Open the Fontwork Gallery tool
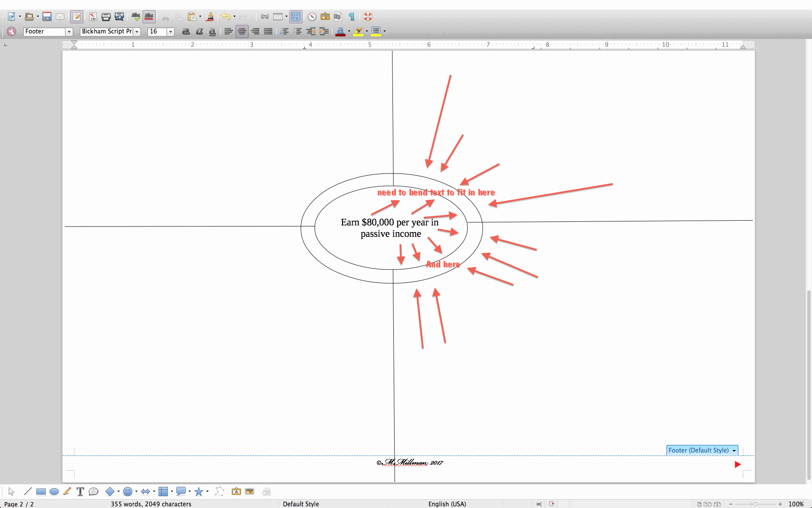 [x=236, y=491]
